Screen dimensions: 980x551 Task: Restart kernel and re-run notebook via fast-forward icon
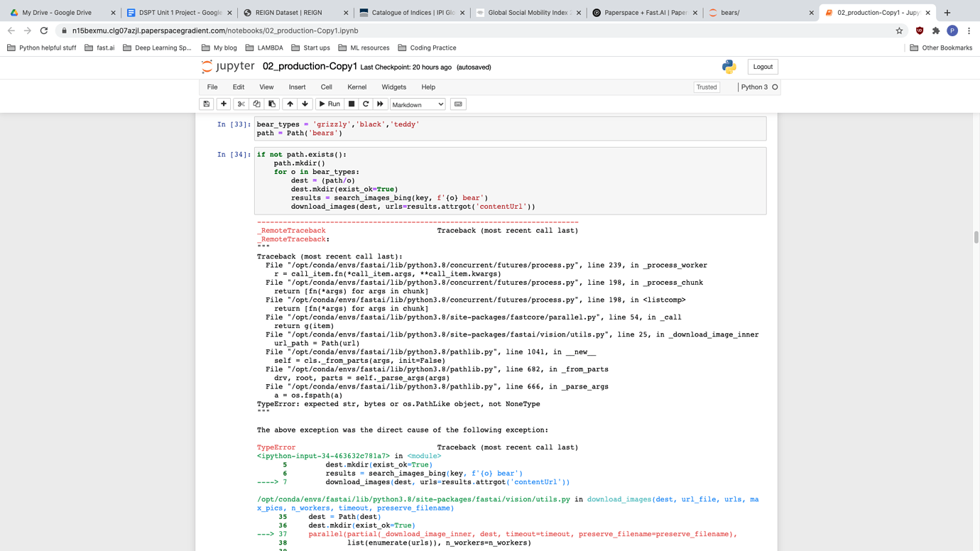click(x=381, y=104)
